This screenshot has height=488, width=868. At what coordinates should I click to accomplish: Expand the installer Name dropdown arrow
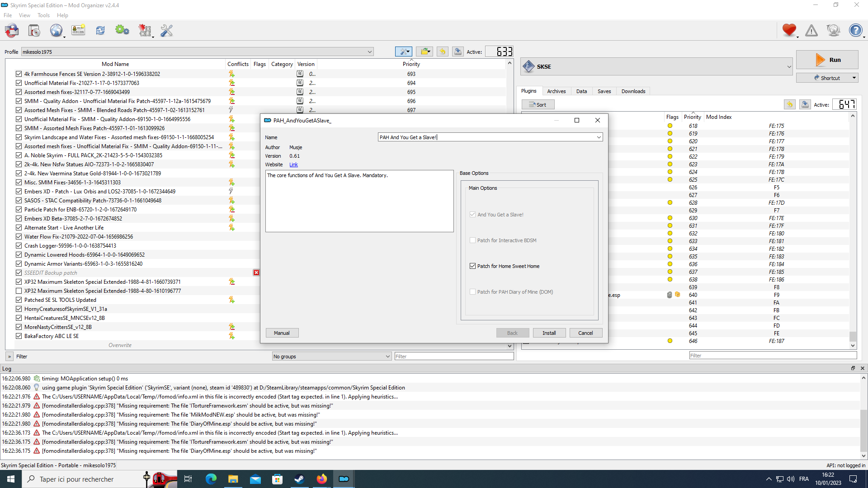click(x=599, y=137)
